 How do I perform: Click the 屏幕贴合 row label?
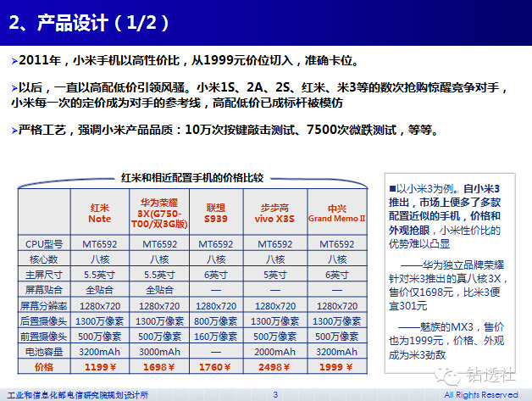[44, 290]
